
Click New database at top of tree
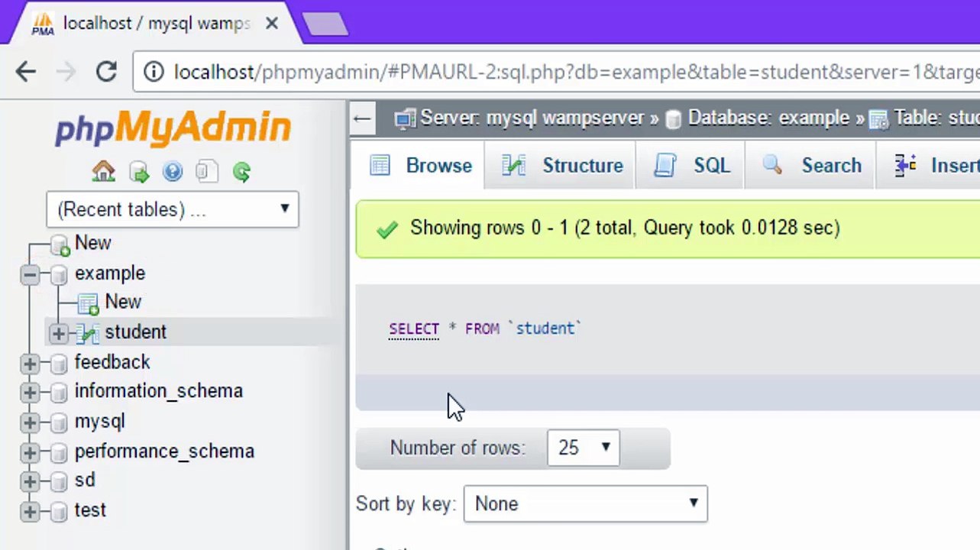(x=92, y=243)
